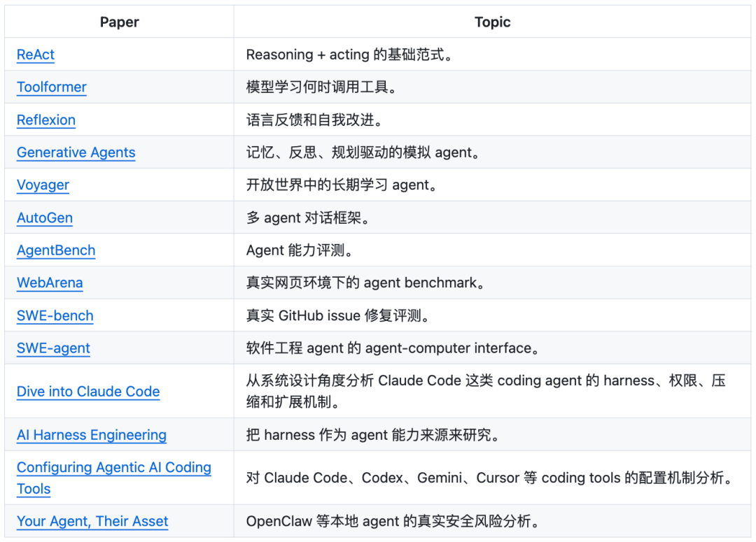Click the Topic column header
Screen dimensions: 756x542
point(492,22)
